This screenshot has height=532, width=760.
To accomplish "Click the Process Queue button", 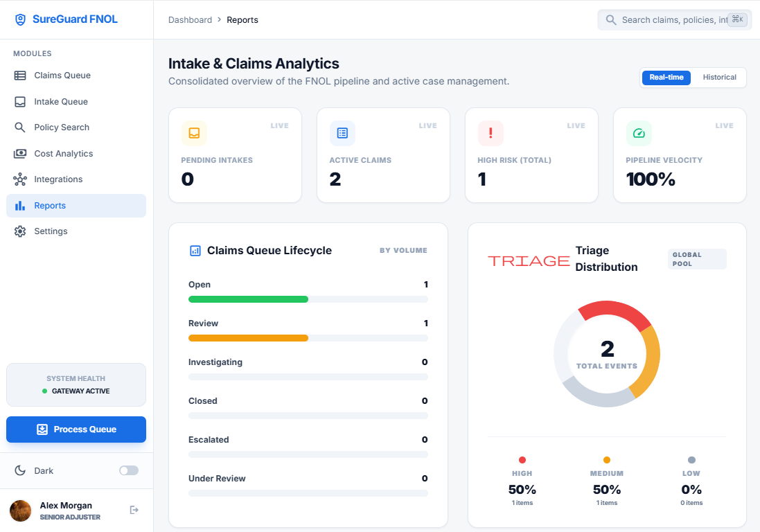I will point(76,429).
